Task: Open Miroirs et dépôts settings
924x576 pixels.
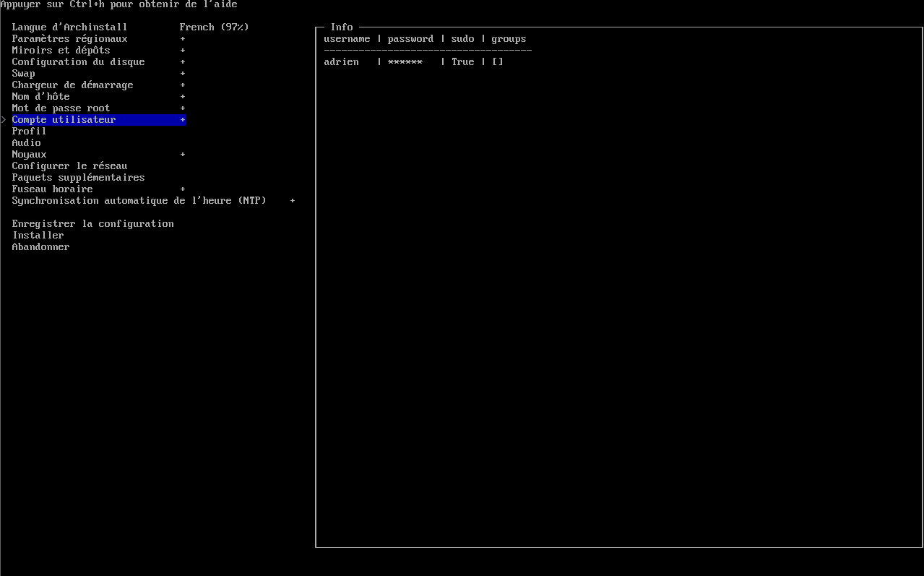Action: coord(61,50)
